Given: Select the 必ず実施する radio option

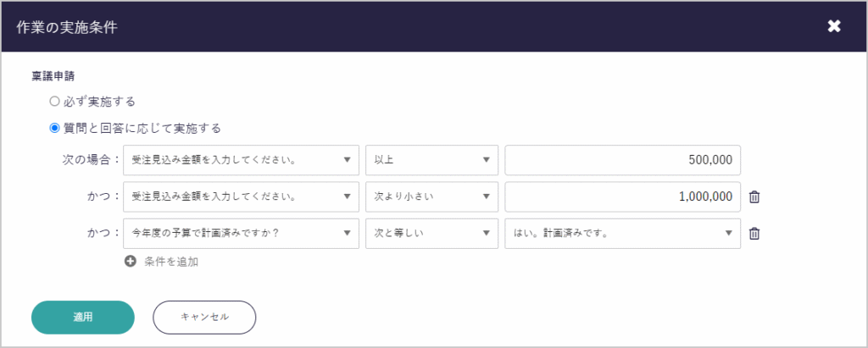Looking at the screenshot, I should coord(55,102).
